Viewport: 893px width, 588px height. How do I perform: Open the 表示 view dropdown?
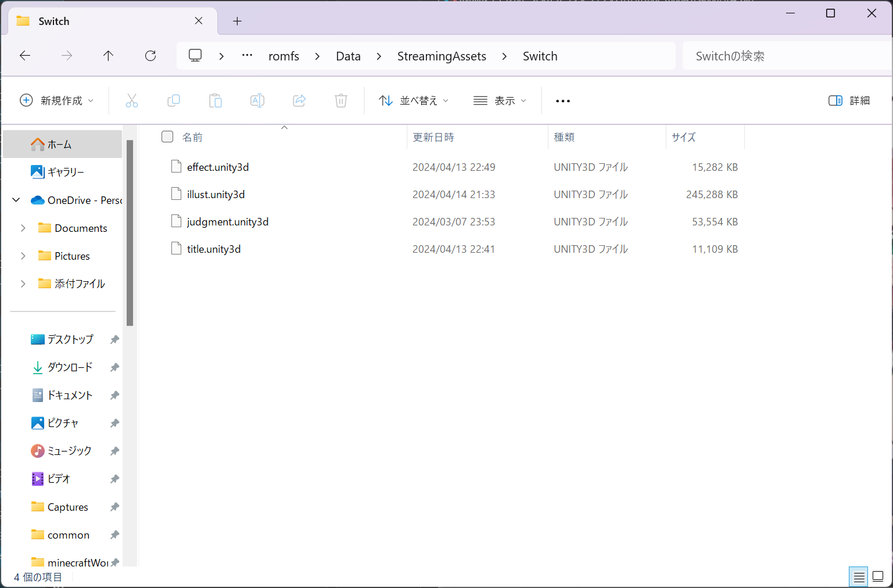500,101
